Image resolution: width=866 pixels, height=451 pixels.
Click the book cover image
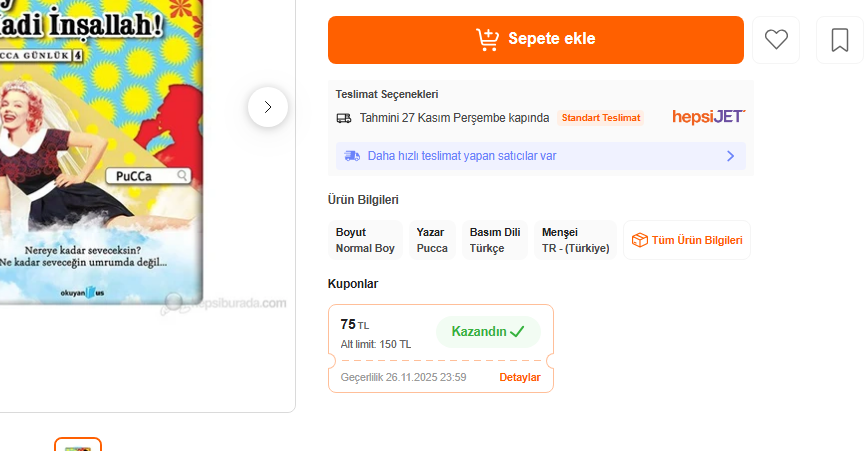click(x=100, y=150)
